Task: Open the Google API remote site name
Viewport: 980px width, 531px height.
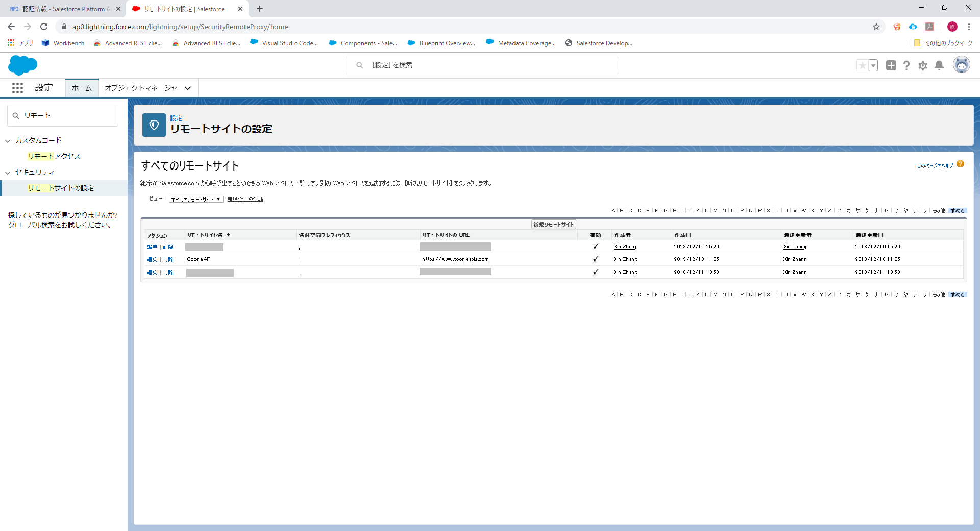Action: 199,259
